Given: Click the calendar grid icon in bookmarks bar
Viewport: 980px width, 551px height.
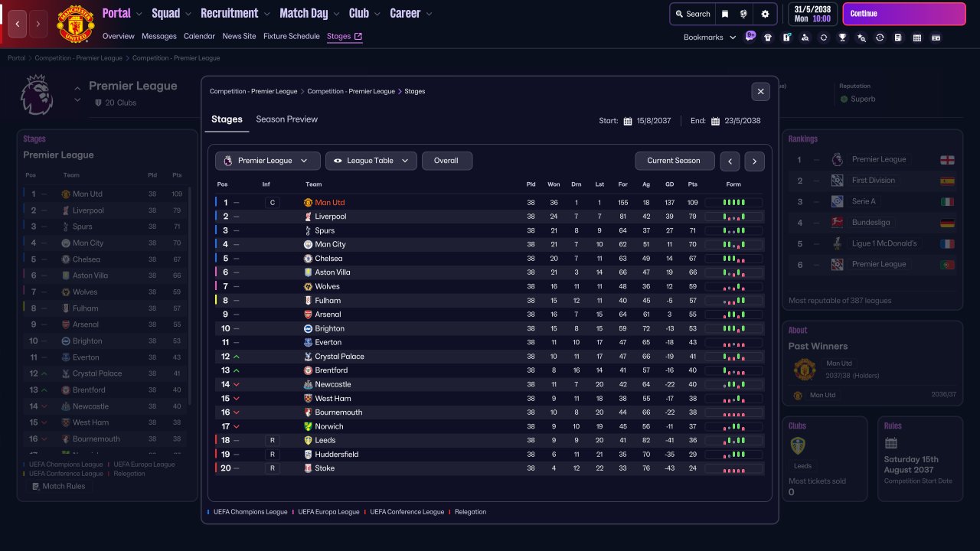Looking at the screenshot, I should 917,37.
